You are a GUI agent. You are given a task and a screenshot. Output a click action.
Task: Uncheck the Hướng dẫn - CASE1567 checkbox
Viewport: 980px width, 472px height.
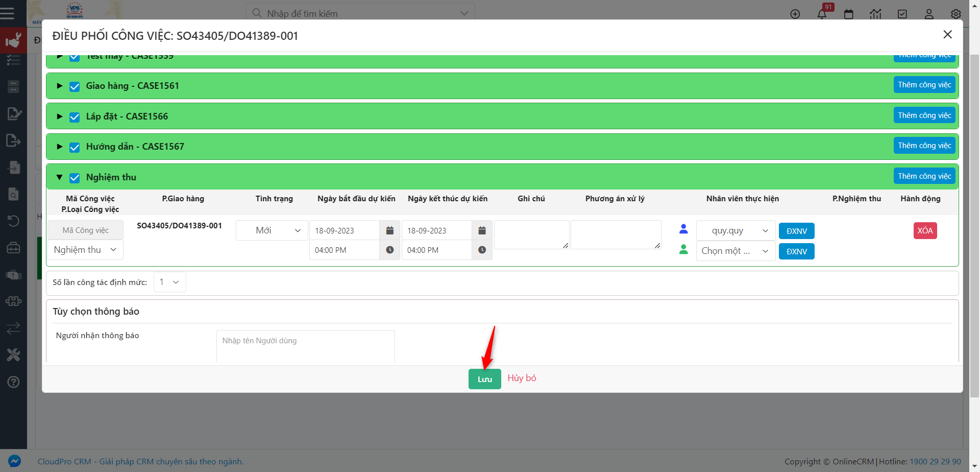[75, 147]
